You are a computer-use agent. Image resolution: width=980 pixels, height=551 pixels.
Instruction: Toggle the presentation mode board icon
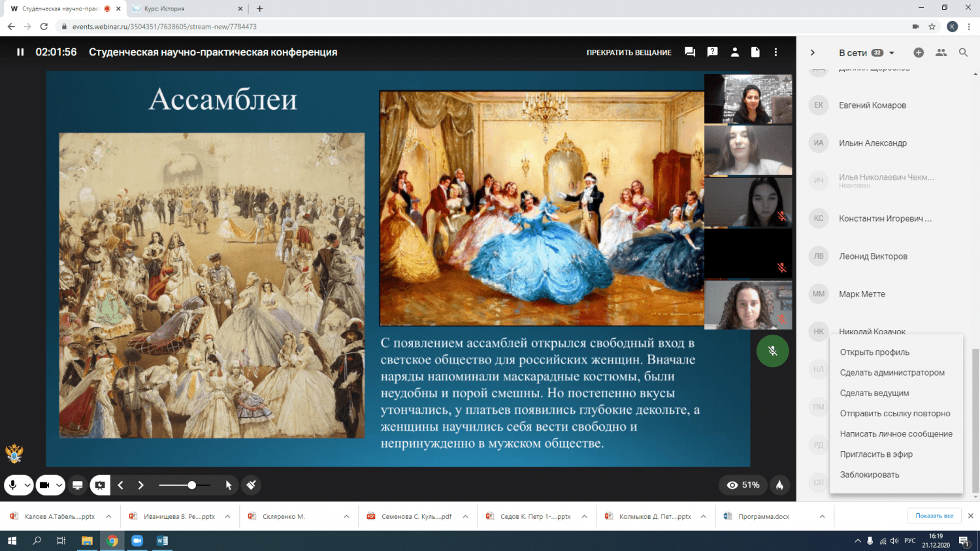[100, 485]
